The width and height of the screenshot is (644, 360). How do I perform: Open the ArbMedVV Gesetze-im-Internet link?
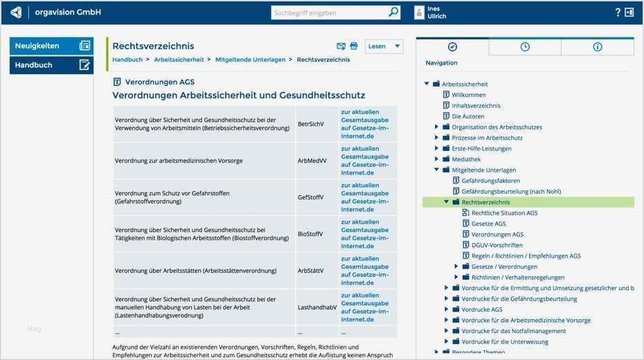[365, 161]
